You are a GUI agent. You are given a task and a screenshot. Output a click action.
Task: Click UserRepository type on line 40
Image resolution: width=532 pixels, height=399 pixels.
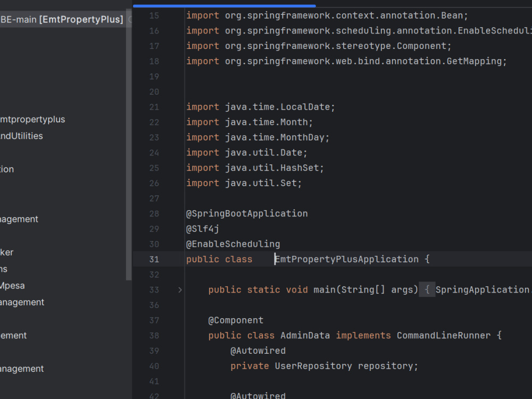313,366
